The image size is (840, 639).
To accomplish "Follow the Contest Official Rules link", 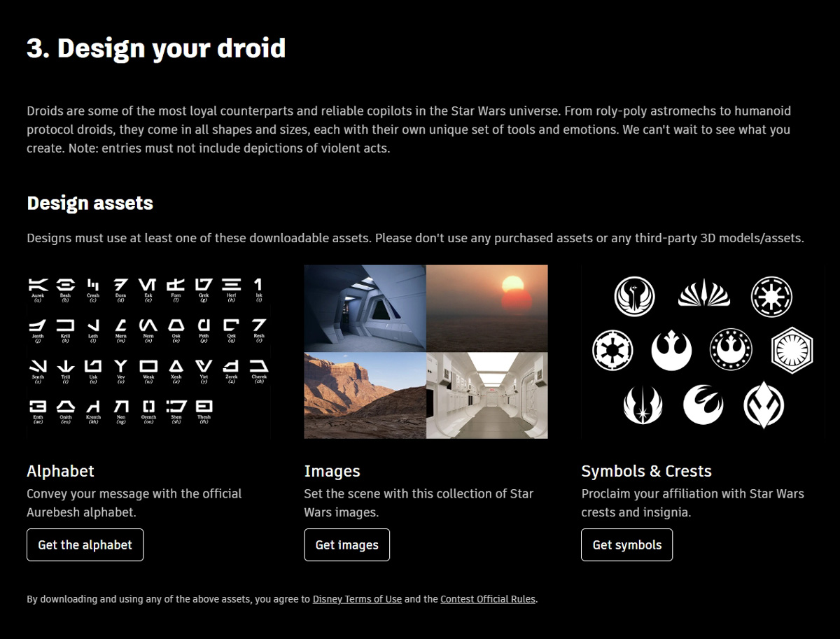I will (488, 599).
